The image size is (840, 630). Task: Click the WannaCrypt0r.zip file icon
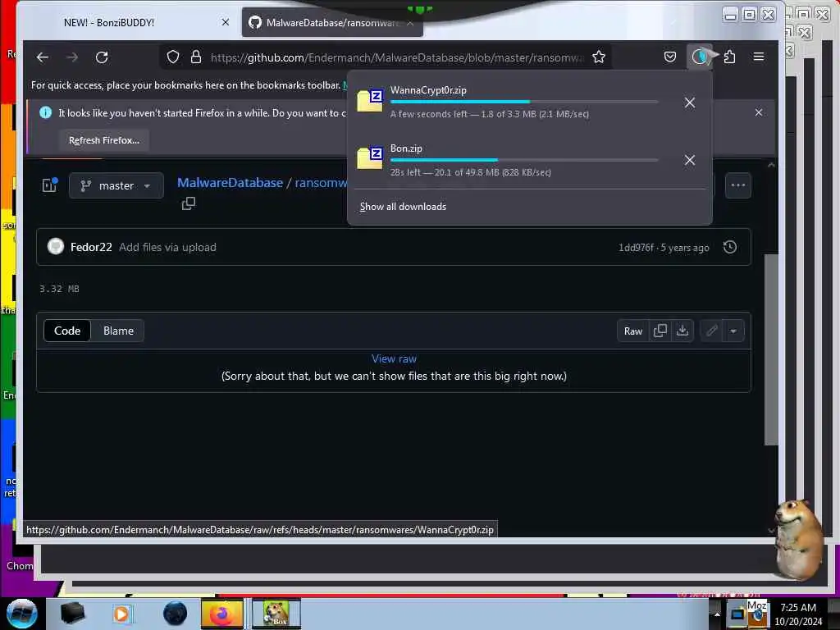pyautogui.click(x=370, y=100)
